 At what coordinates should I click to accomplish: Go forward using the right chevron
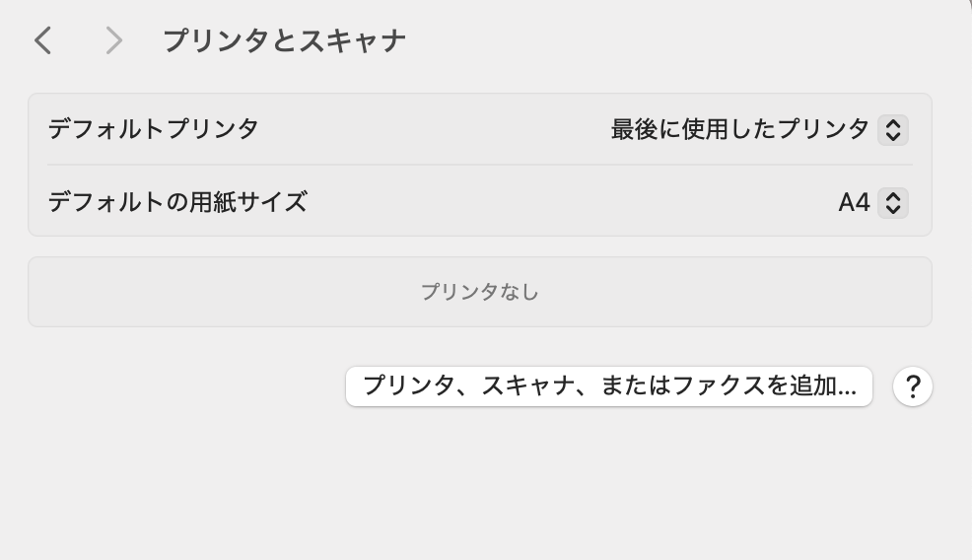[113, 41]
